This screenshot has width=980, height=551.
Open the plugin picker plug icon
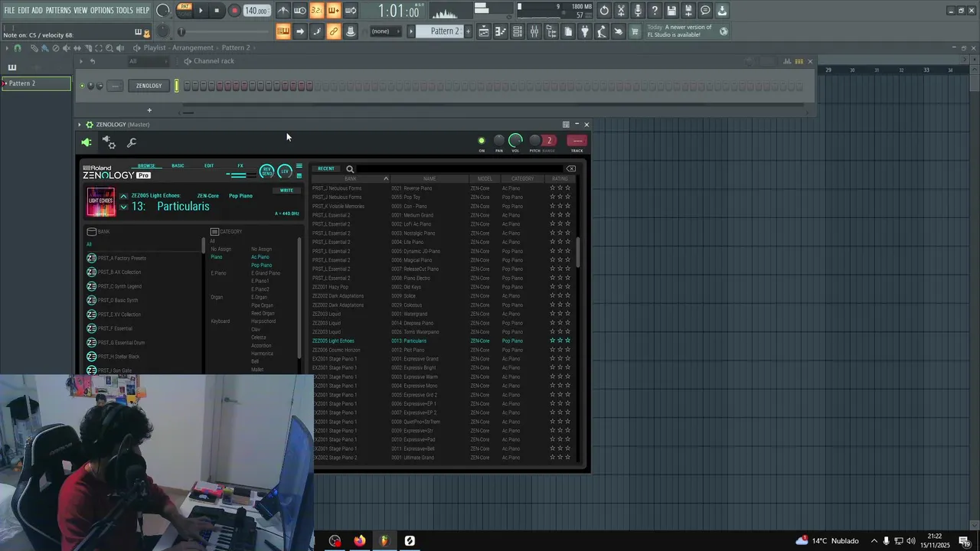(x=585, y=31)
